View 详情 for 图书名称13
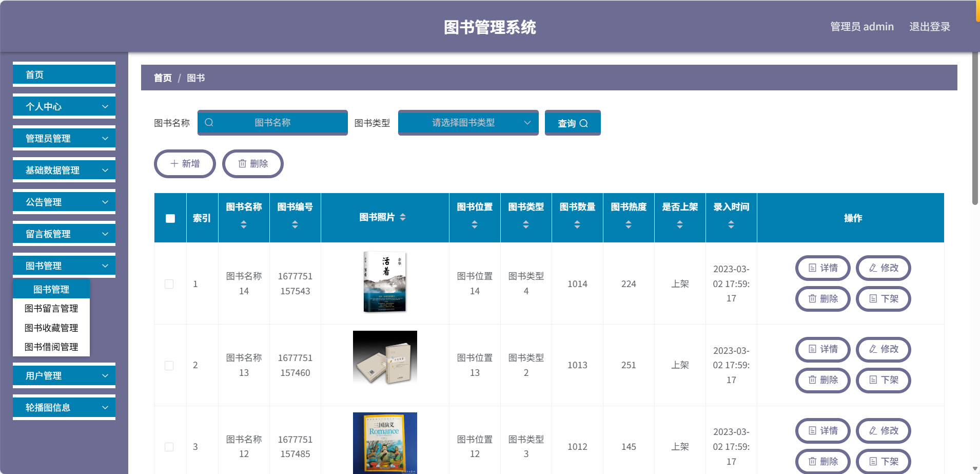This screenshot has height=474, width=980. [x=823, y=349]
